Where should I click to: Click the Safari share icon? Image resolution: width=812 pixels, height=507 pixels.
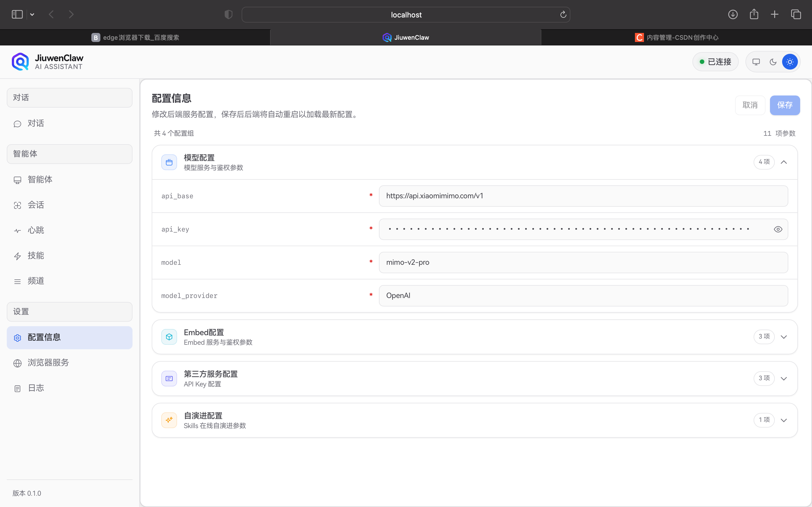tap(754, 14)
